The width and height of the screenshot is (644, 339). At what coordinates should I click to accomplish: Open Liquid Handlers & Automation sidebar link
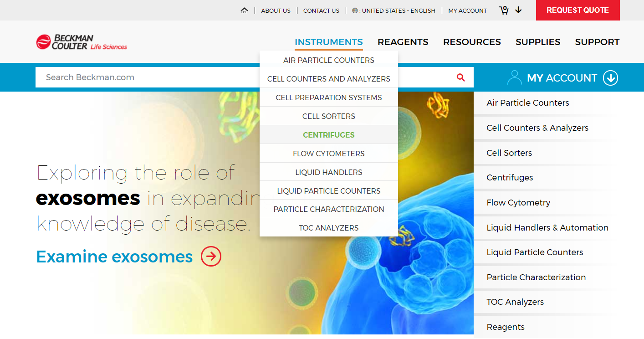point(547,228)
